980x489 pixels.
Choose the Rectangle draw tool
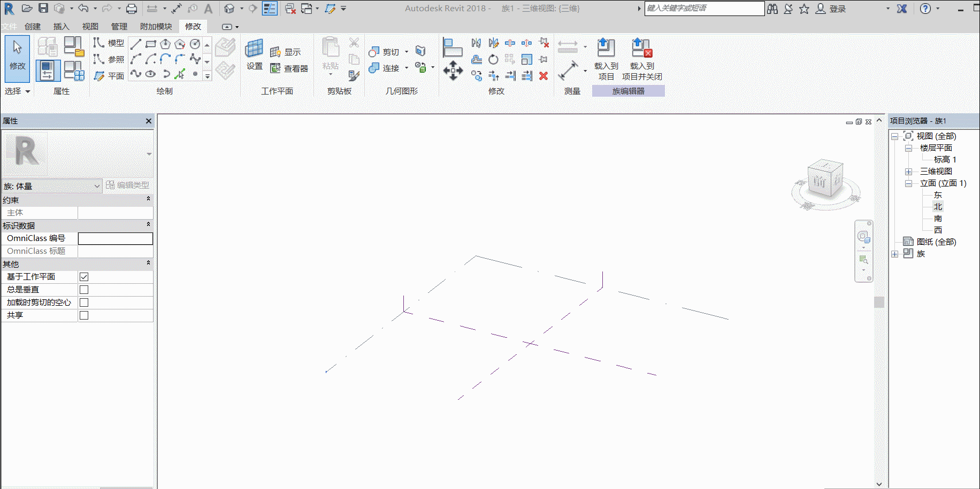pyautogui.click(x=151, y=44)
